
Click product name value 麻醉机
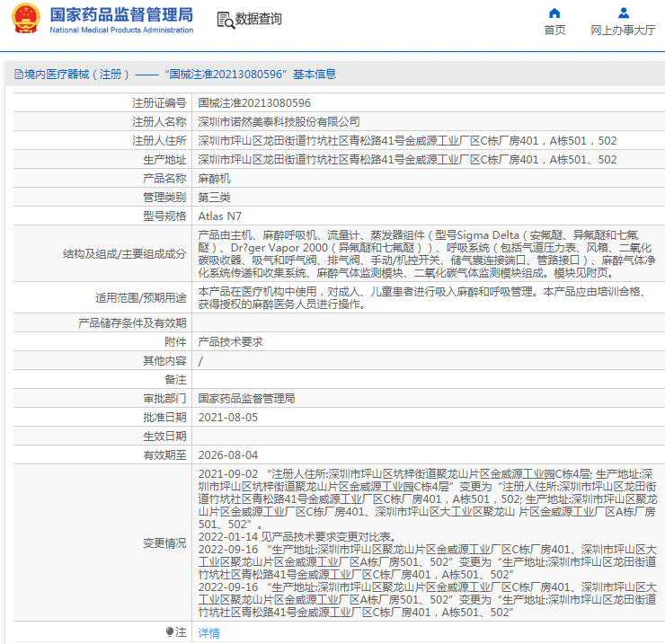[214, 179]
